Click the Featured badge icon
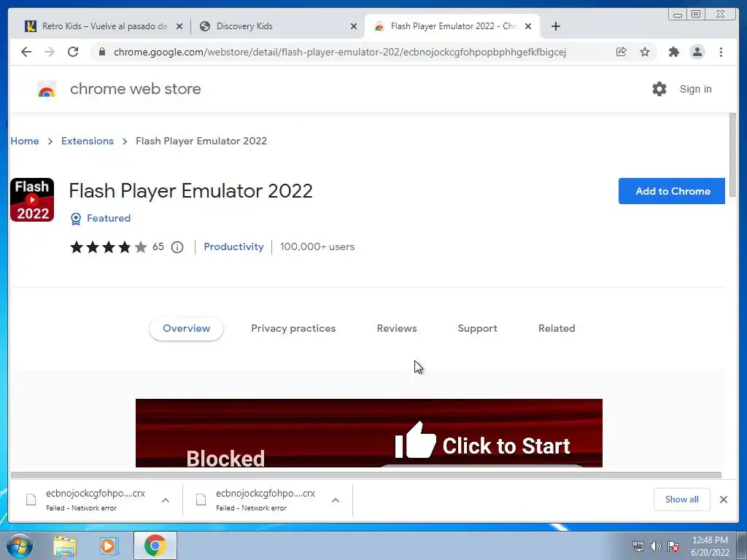This screenshot has width=747, height=560. point(76,219)
